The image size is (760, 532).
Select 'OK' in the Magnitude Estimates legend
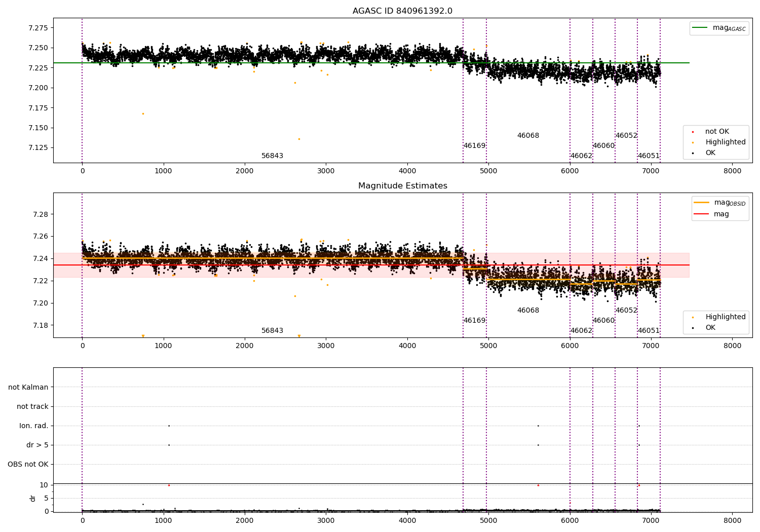710,328
